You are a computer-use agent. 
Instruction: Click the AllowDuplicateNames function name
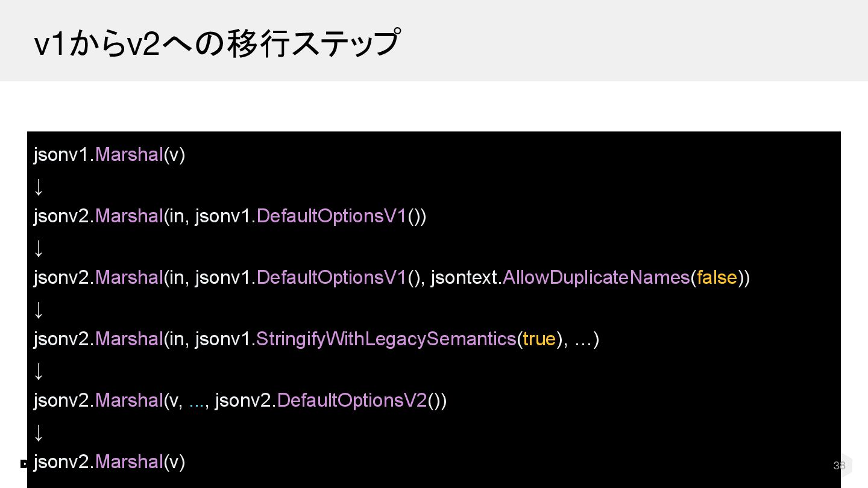pos(596,277)
